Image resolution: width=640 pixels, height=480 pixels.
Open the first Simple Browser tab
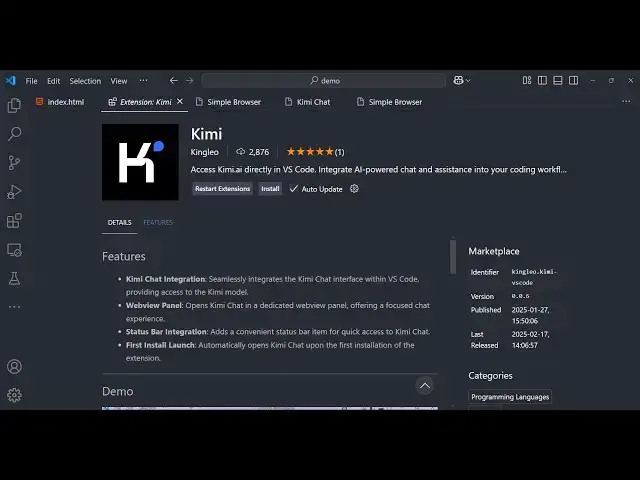(229, 102)
